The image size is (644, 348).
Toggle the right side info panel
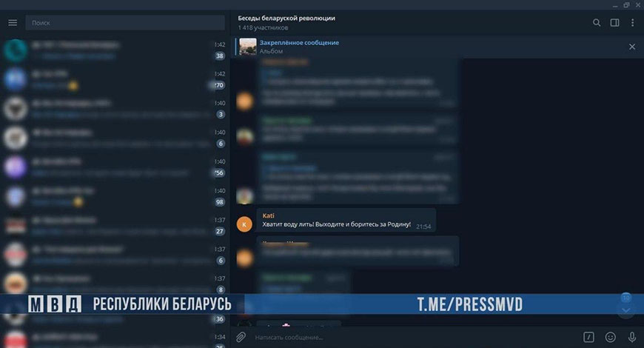click(x=614, y=23)
